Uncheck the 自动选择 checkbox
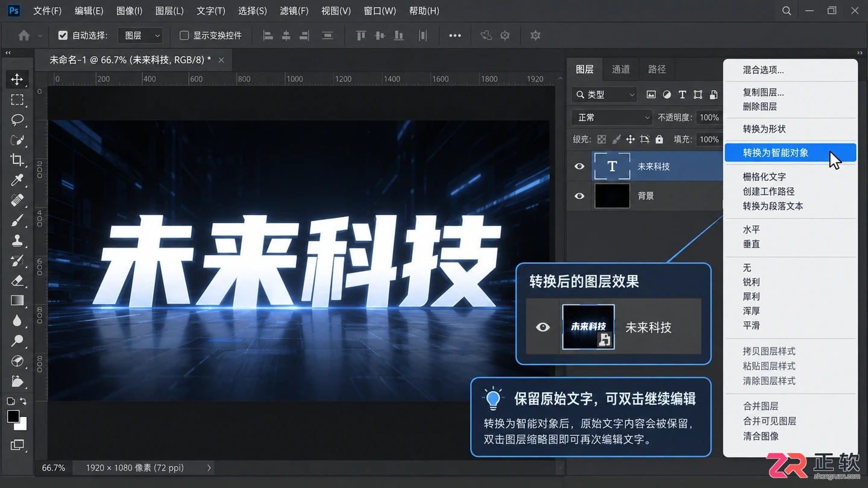The width and height of the screenshot is (868, 488). pos(63,36)
